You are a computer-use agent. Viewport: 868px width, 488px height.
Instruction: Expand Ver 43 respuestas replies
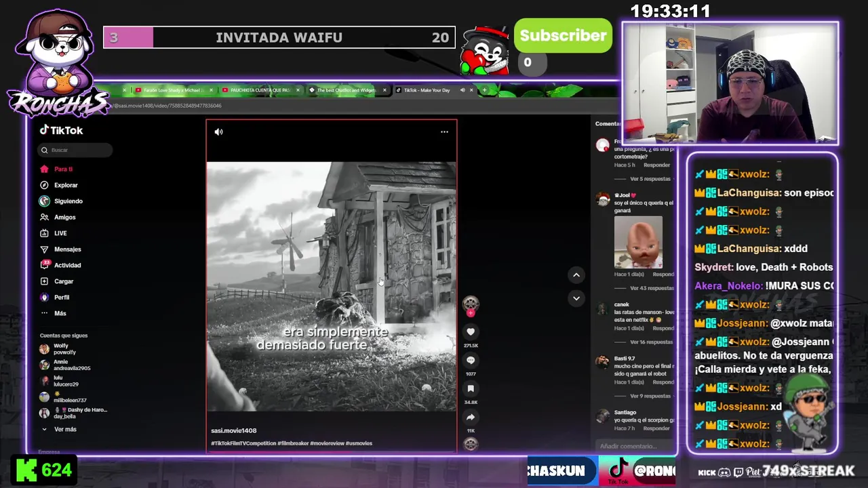[652, 288]
